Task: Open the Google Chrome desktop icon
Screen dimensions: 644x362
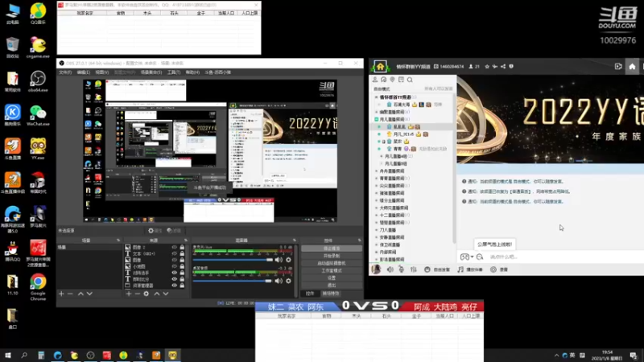Action: [x=38, y=287]
